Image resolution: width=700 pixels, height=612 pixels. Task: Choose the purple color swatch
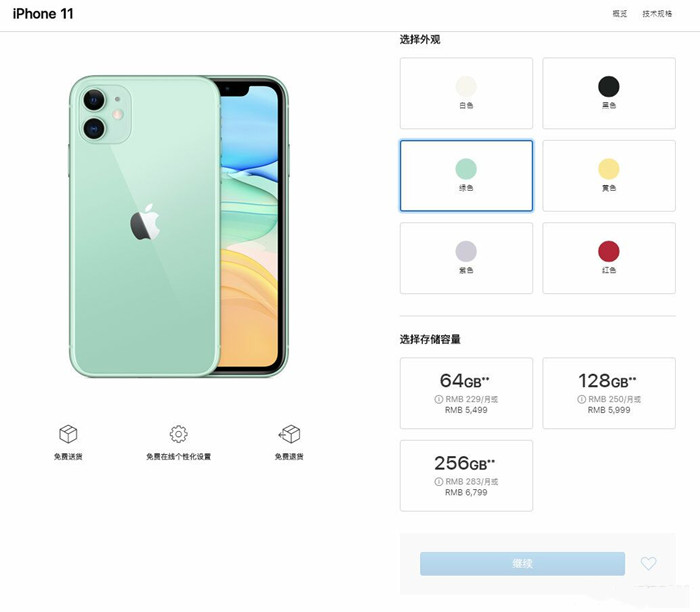pos(466,258)
